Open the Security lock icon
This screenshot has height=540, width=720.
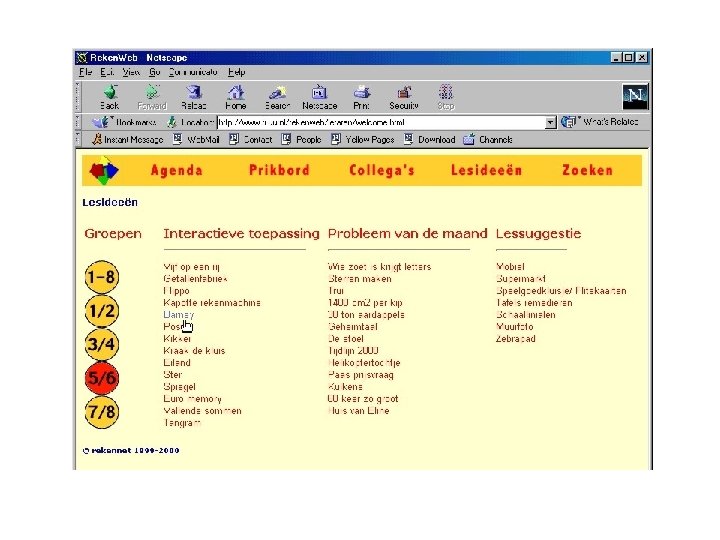(x=404, y=93)
